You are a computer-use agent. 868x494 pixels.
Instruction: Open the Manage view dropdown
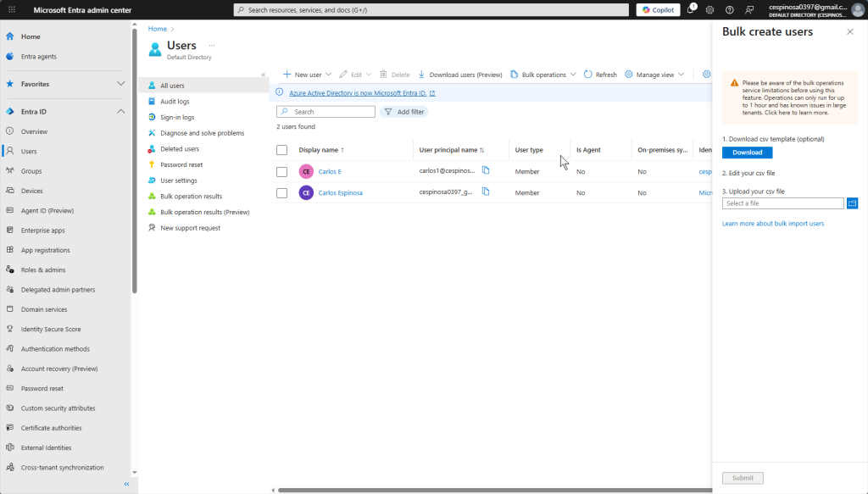[654, 75]
